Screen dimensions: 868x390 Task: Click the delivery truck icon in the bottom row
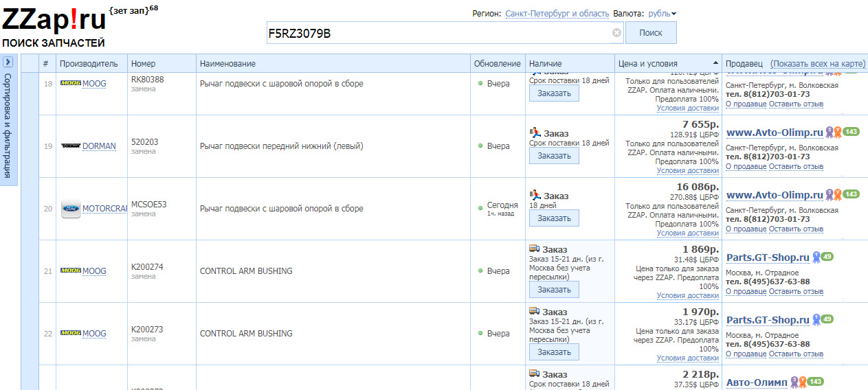pos(535,374)
